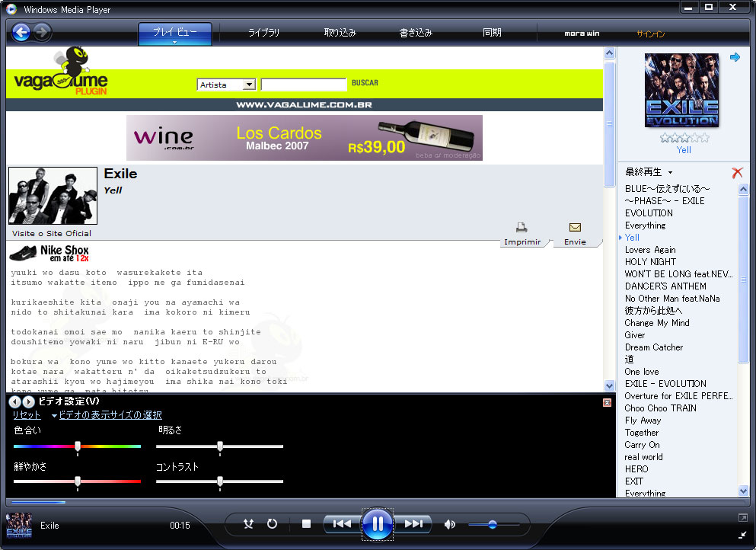The image size is (756, 550).
Task: Toggle shuffle playback
Action: (x=248, y=524)
